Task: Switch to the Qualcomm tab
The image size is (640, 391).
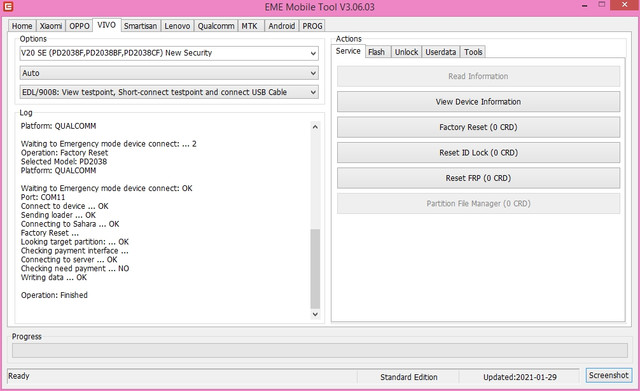Action: 216,26
